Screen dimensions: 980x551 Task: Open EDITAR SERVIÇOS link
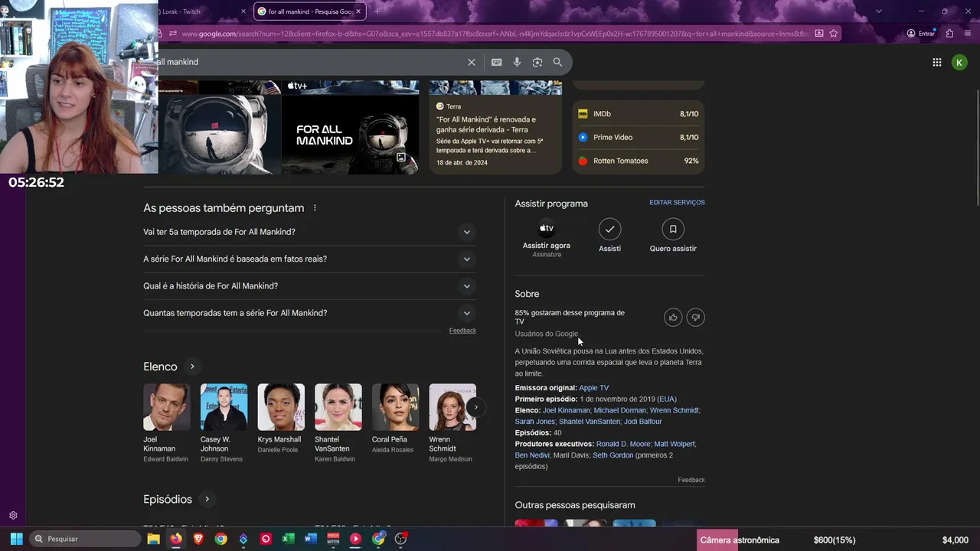[x=677, y=203]
